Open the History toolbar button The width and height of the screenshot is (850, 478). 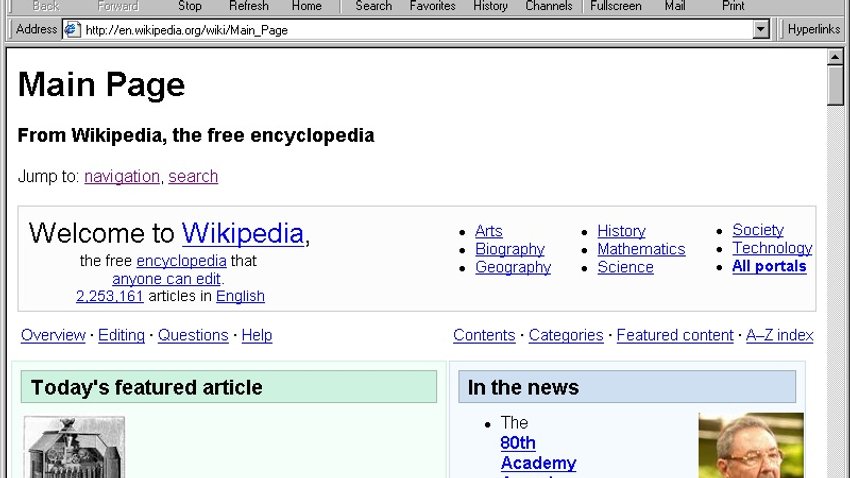pos(490,6)
